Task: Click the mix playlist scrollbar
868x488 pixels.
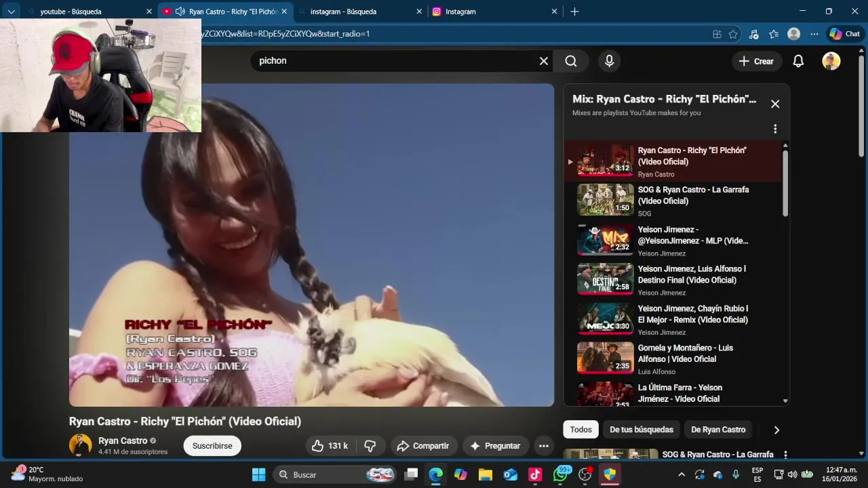Action: (785, 183)
